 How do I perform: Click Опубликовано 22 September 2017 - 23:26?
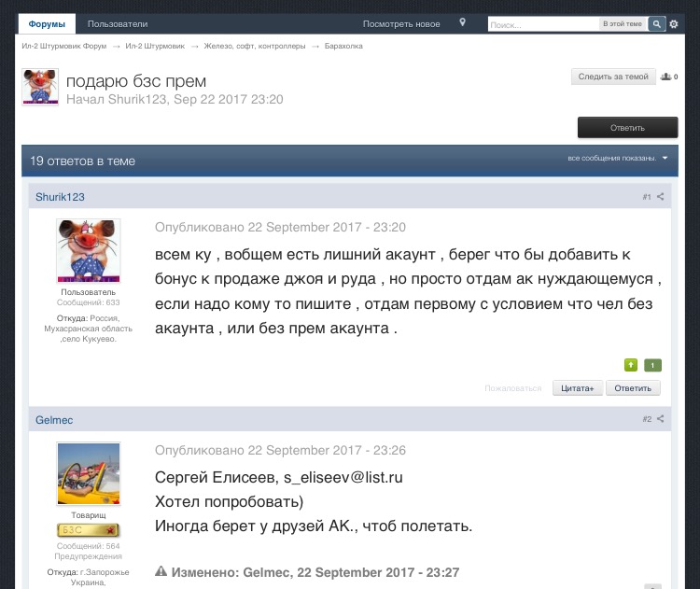pos(280,450)
